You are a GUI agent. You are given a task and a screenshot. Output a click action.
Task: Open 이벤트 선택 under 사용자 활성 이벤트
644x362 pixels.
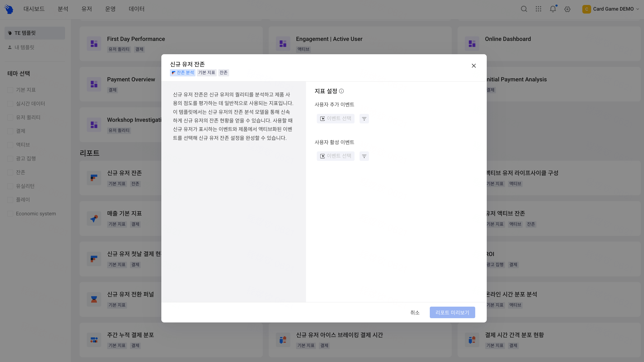[x=336, y=156]
